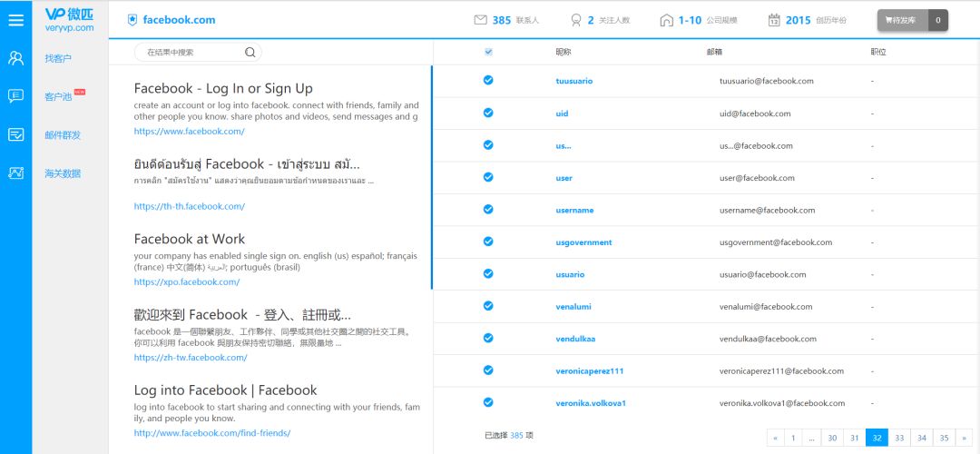Click the founding year calendar icon

pos(774,20)
